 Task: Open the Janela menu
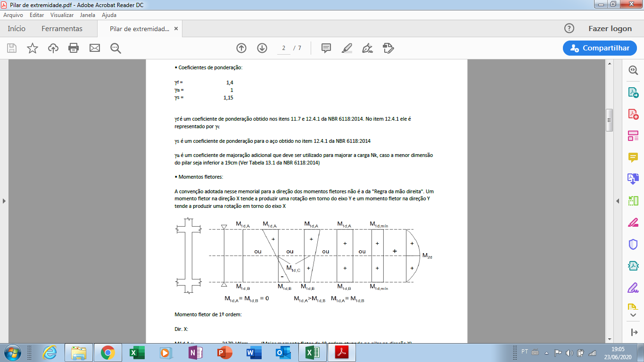(88, 15)
